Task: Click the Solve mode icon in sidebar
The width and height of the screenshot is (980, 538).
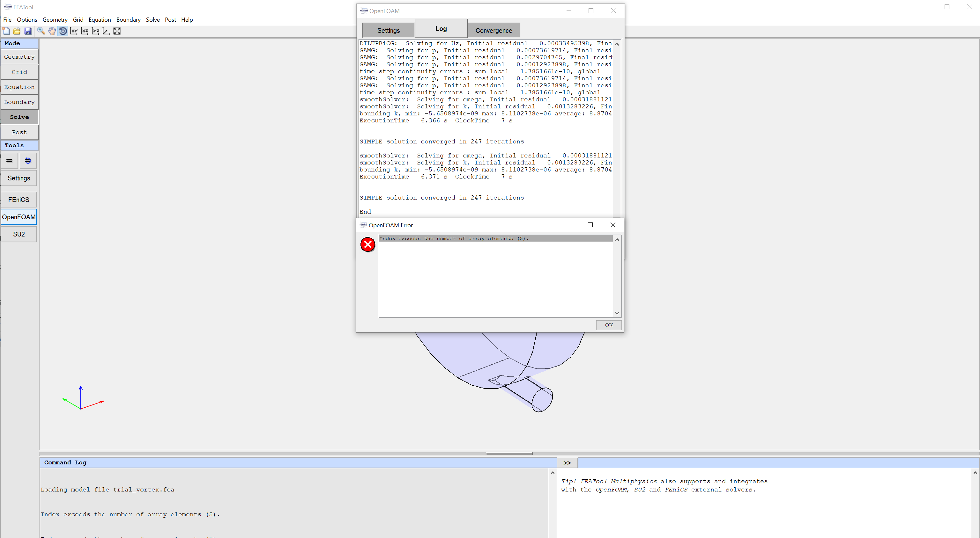Action: click(20, 117)
